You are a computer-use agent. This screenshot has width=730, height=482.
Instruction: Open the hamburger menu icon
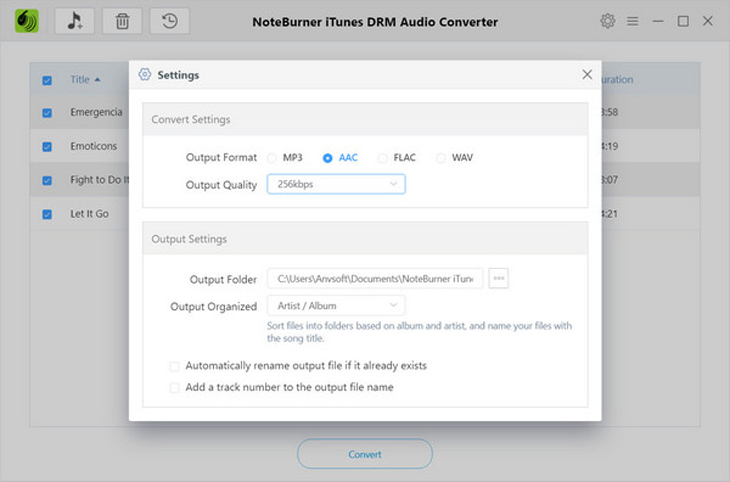tap(632, 21)
